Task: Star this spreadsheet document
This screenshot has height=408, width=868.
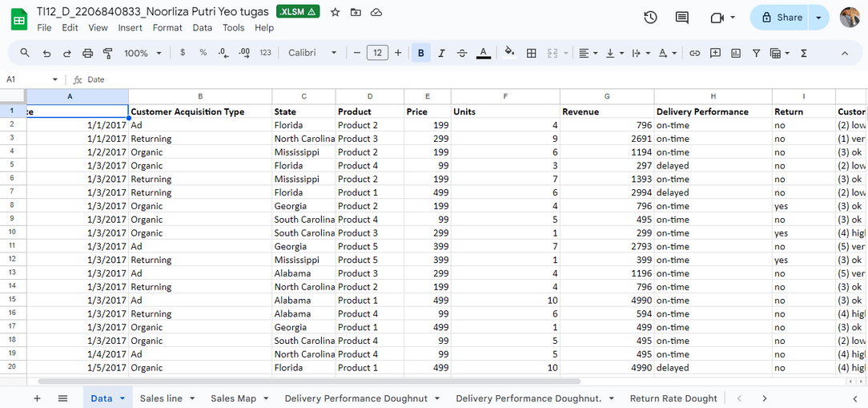Action: click(335, 12)
